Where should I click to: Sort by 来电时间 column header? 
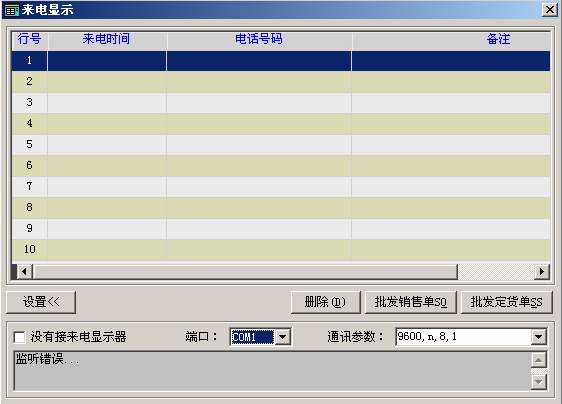107,40
